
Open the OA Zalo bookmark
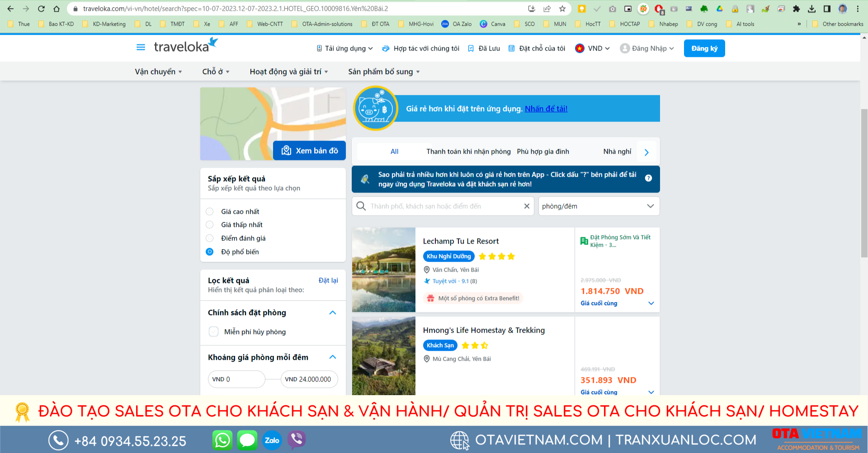pos(457,24)
